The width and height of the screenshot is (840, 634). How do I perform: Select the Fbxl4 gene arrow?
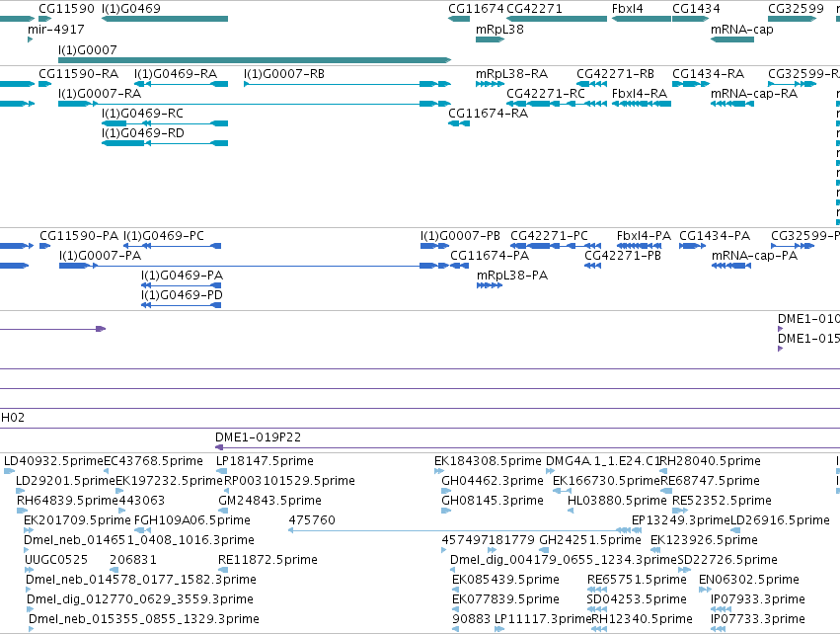pyautogui.click(x=642, y=19)
